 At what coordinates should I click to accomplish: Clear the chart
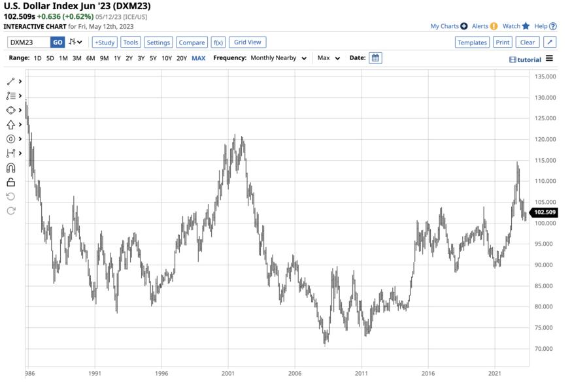(528, 42)
